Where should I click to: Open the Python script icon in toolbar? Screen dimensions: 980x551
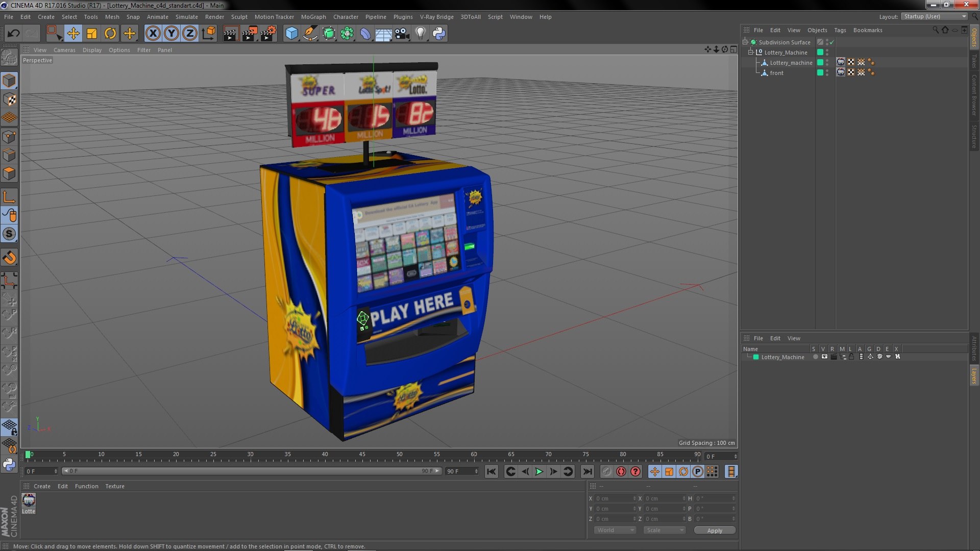(x=439, y=34)
